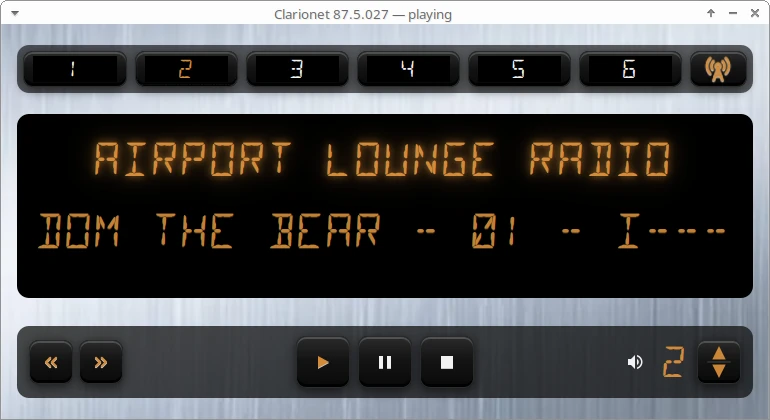This screenshot has width=770, height=420.
Task: Select station preset 3
Action: click(x=296, y=69)
